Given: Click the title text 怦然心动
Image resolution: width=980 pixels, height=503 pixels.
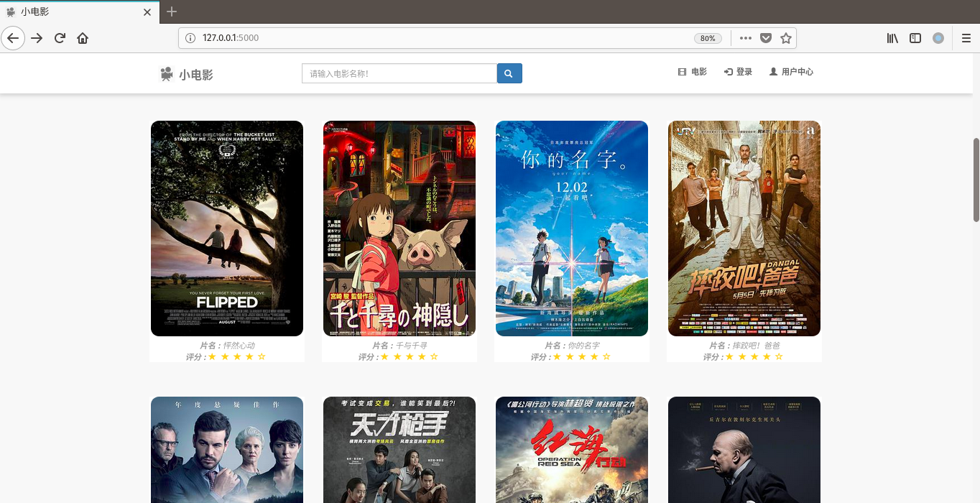Looking at the screenshot, I should click(x=239, y=346).
